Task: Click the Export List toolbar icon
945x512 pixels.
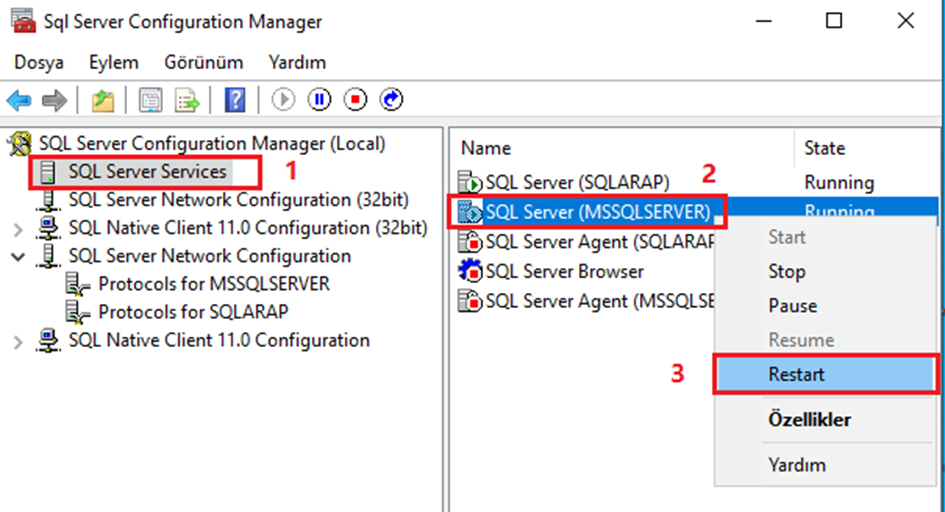Action: coord(187,100)
